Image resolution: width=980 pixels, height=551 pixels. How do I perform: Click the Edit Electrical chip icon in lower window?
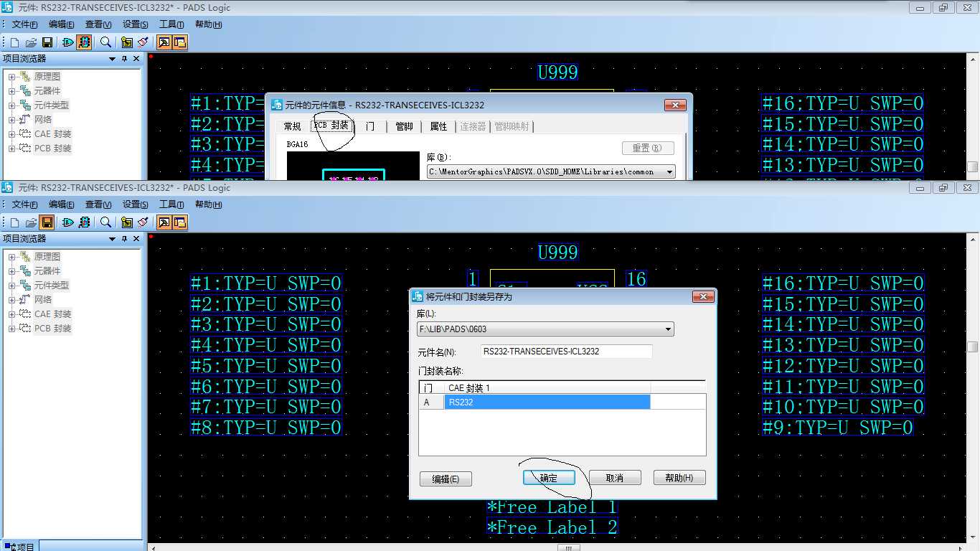[x=84, y=222]
